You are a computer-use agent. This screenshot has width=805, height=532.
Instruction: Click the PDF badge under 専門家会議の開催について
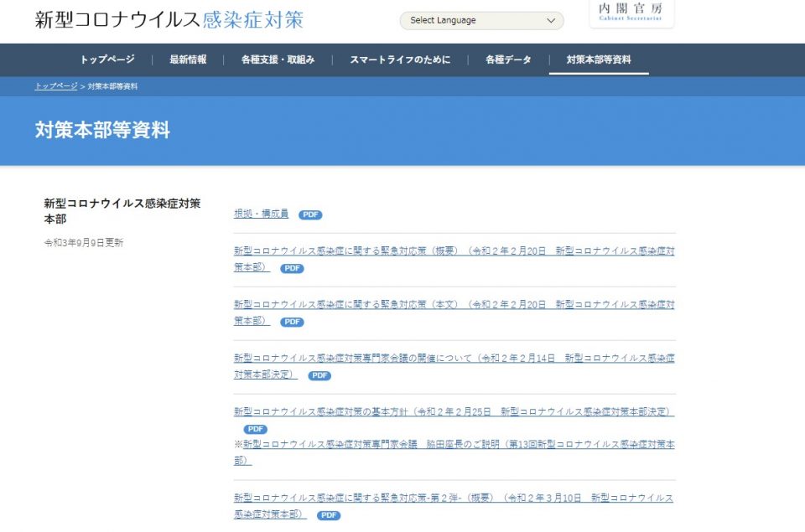[319, 375]
